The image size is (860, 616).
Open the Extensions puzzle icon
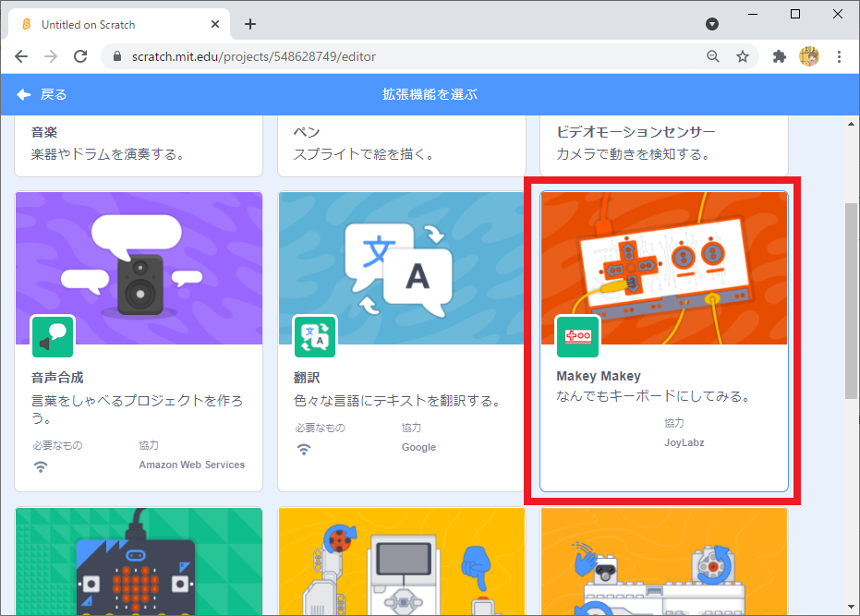(780, 56)
